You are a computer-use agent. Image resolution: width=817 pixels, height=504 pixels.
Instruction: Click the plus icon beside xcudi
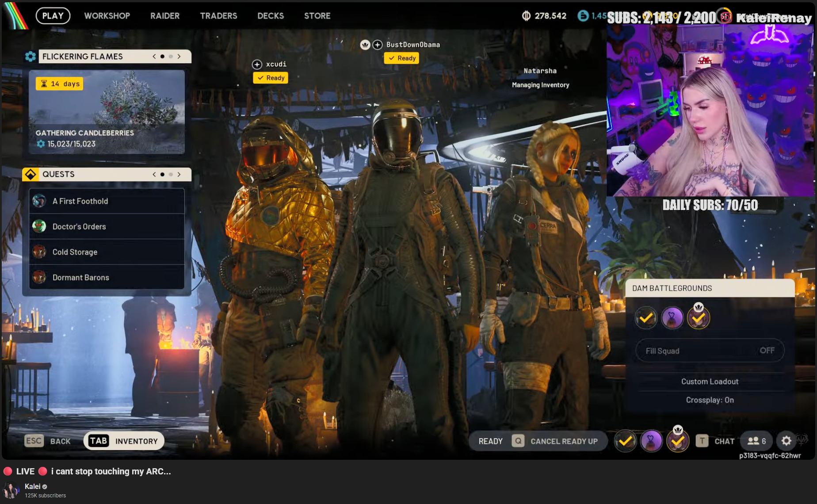point(257,65)
